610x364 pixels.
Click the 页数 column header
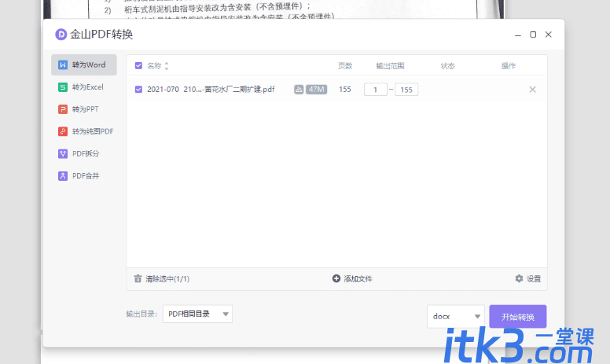345,66
